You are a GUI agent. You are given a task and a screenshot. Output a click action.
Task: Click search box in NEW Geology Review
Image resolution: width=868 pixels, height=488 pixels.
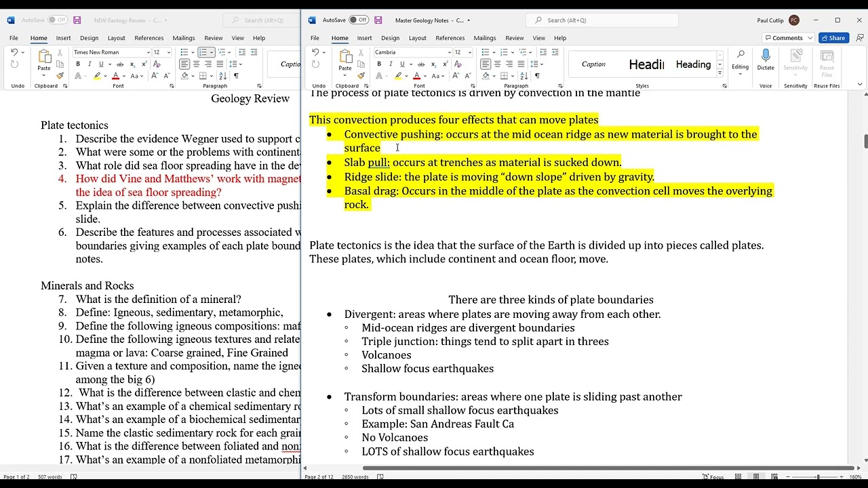(262, 20)
